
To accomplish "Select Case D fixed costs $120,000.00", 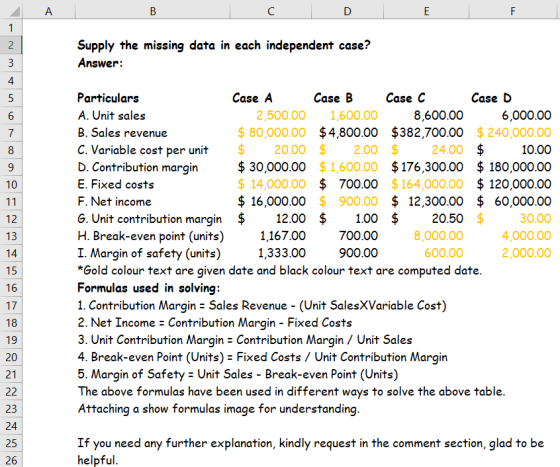I will coord(514,184).
